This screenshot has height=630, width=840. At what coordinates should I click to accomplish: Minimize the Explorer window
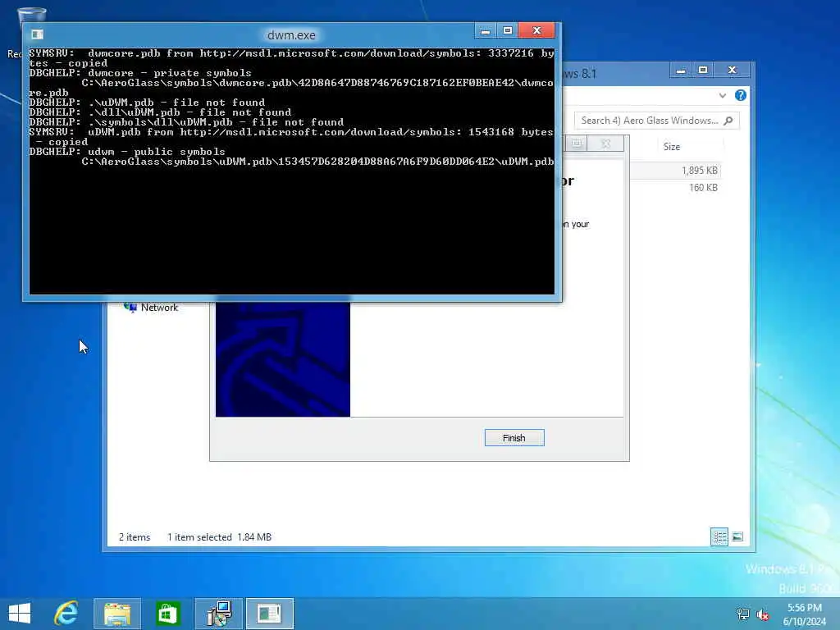(x=680, y=71)
